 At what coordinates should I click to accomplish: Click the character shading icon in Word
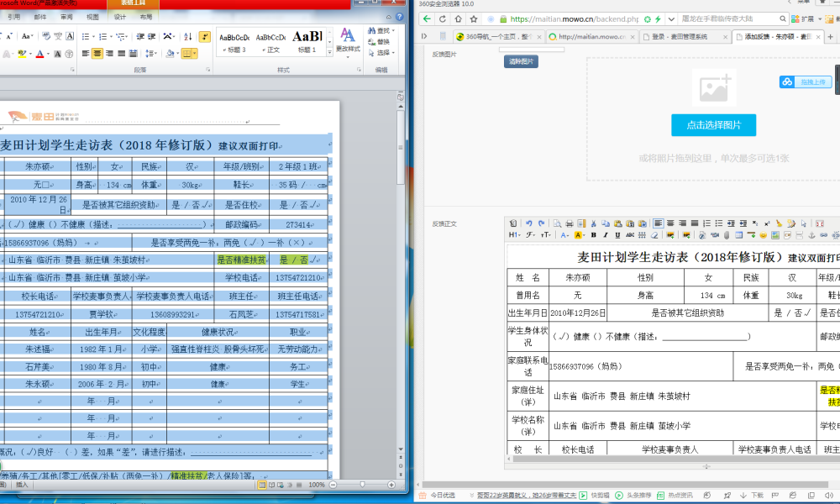pyautogui.click(x=57, y=54)
